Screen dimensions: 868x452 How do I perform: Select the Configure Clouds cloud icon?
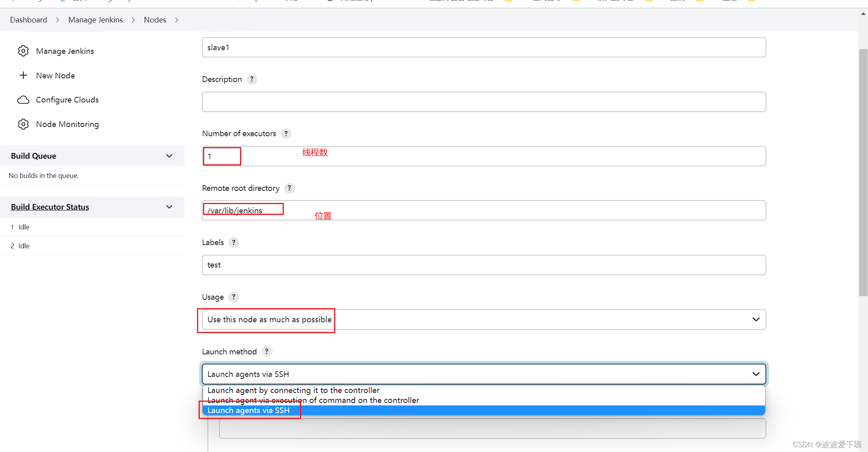[23, 100]
